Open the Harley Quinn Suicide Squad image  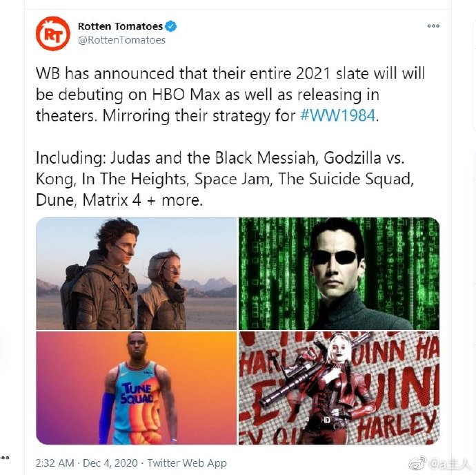339,388
